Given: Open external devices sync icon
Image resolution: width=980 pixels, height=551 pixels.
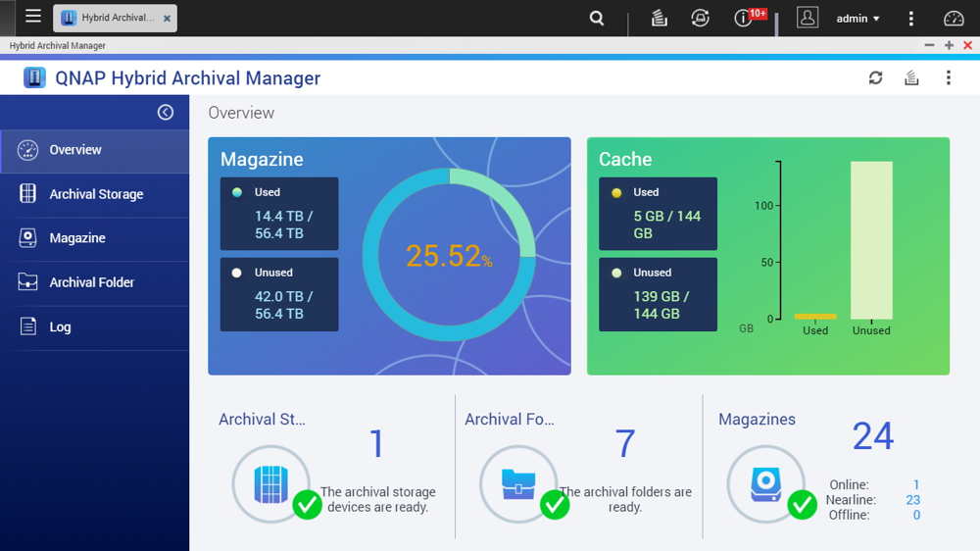Looking at the screenshot, I should 700,18.
